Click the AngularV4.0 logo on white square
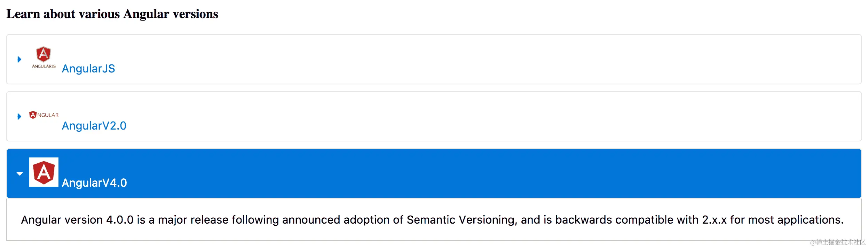Image resolution: width=868 pixels, height=248 pixels. click(44, 172)
